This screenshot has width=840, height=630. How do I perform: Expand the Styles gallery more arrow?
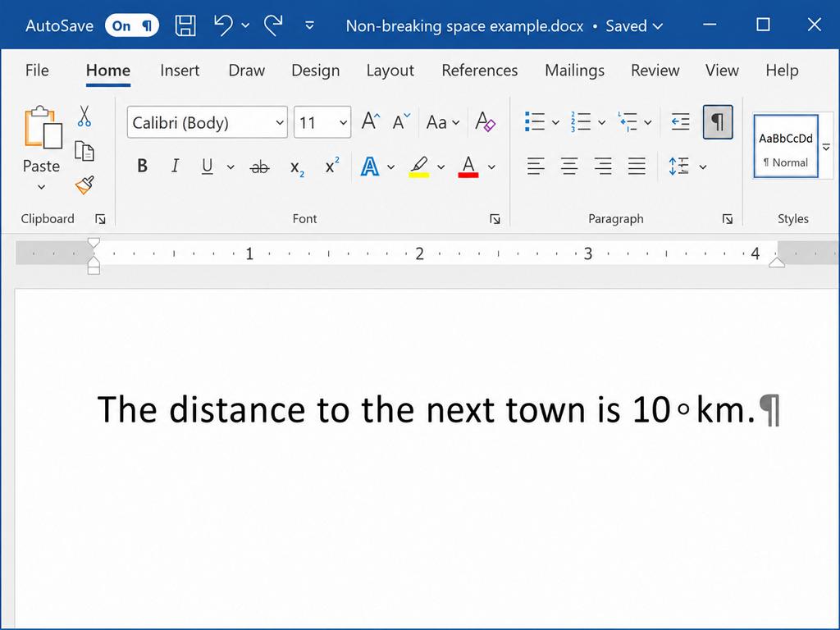[826, 147]
